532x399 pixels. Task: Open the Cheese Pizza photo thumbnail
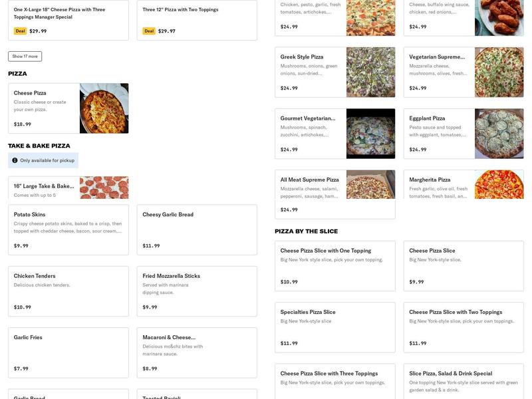tap(104, 108)
